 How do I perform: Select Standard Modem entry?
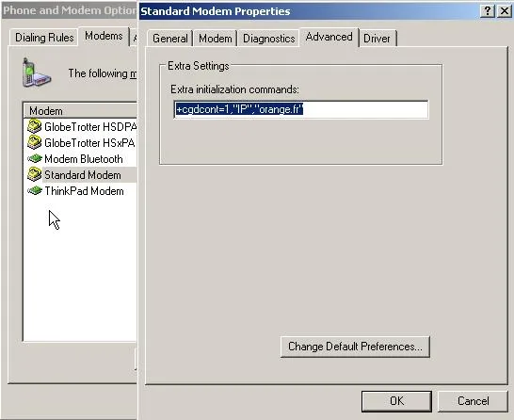click(83, 175)
